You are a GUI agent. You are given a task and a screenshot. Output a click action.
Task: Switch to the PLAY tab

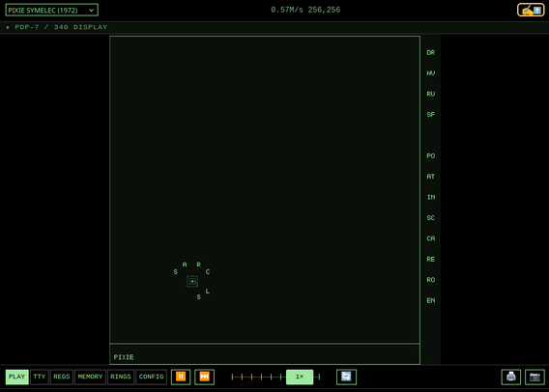(17, 377)
